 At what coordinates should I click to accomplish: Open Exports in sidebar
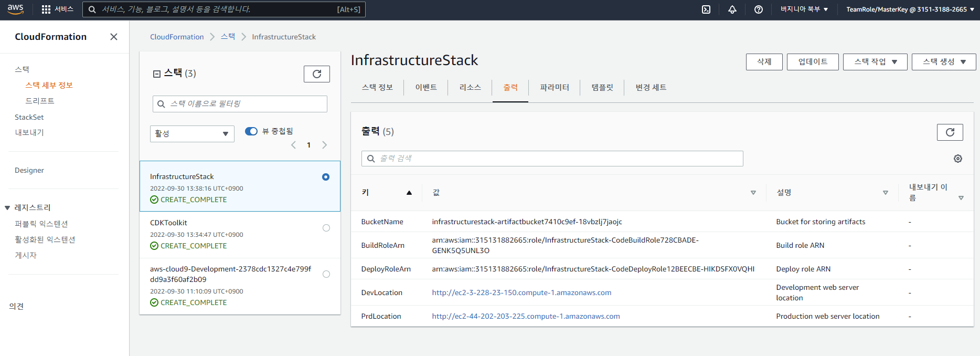tap(29, 133)
